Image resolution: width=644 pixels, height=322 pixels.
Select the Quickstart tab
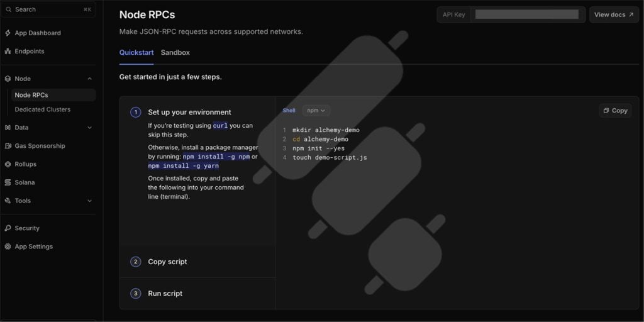(x=136, y=53)
